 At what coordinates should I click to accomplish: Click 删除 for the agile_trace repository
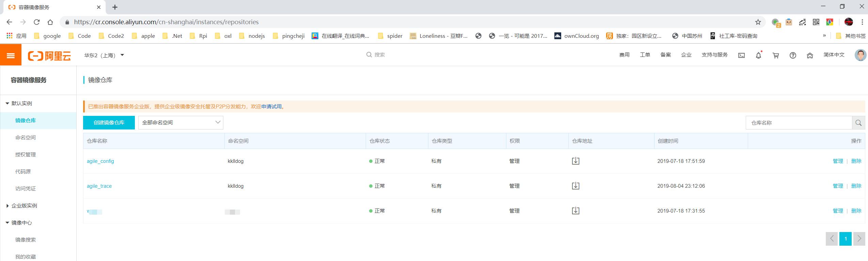(856, 186)
